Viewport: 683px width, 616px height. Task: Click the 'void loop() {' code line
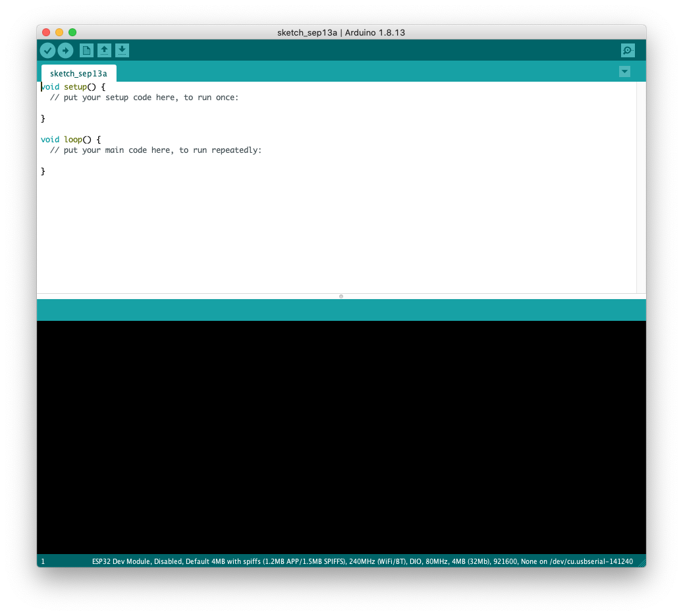[71, 140]
